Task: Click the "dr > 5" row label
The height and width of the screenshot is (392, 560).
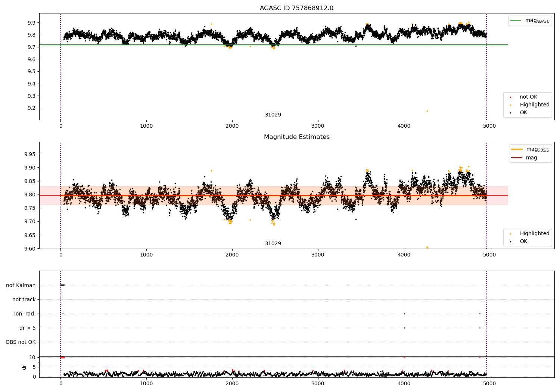Action: click(x=28, y=328)
